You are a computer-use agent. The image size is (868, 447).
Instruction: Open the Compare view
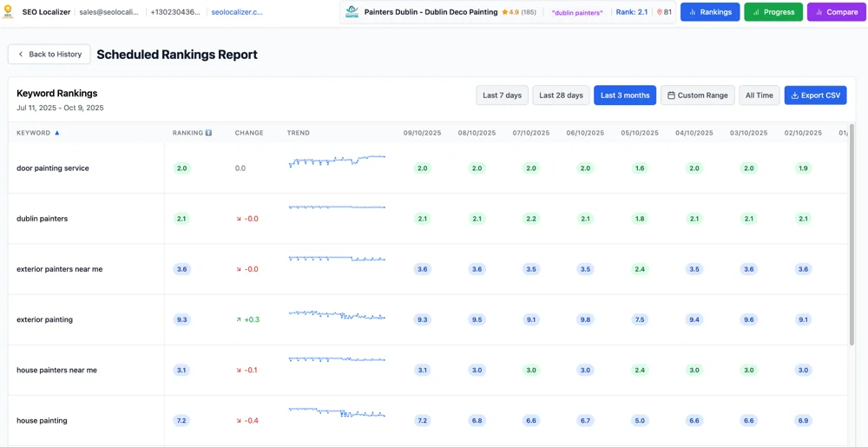836,12
